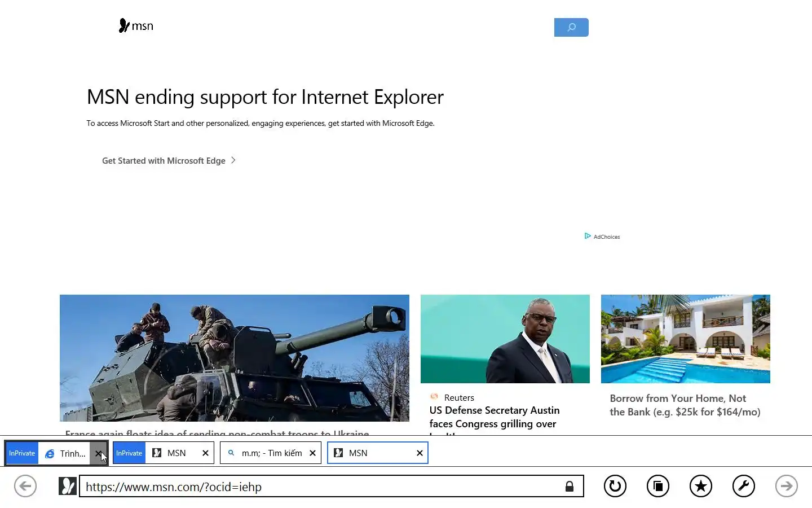812x508 pixels.
Task: Click the MSN site icon beside address bar
Action: pyautogui.click(x=68, y=486)
